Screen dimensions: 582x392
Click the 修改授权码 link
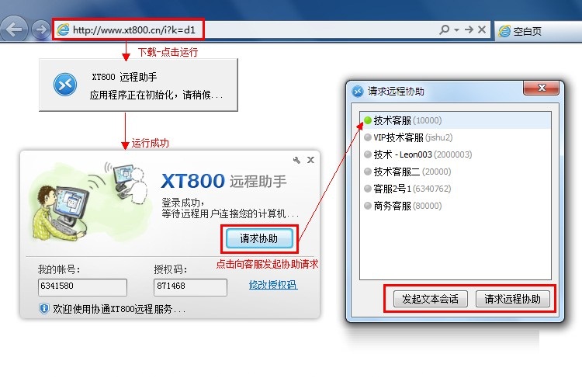273,285
